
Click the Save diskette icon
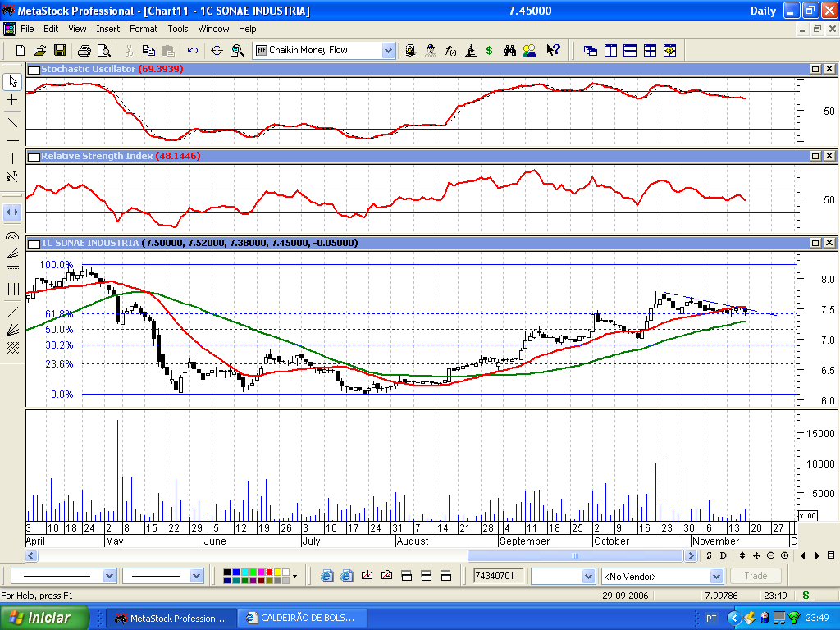[60, 50]
